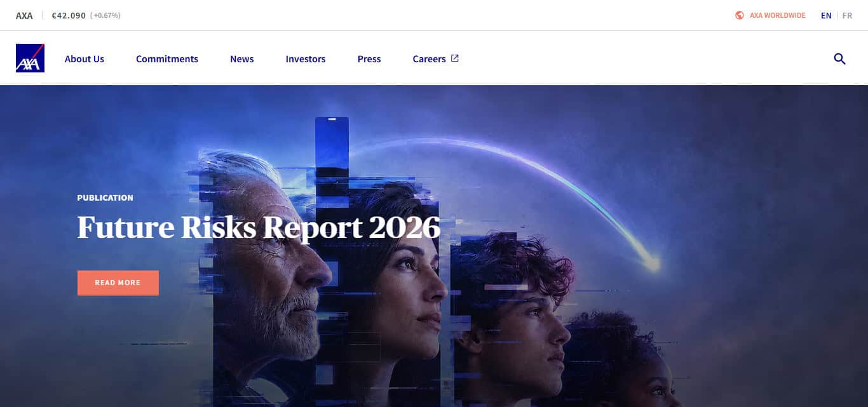Click the Read More button

(x=118, y=283)
